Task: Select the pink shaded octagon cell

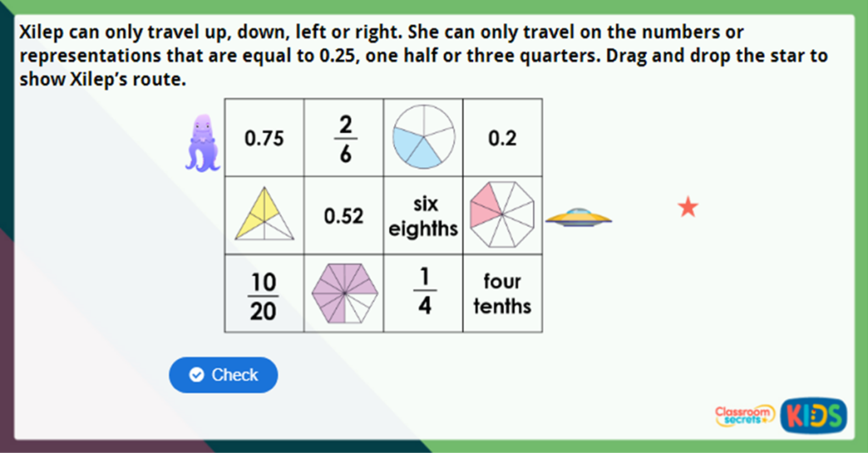Action: [502, 215]
